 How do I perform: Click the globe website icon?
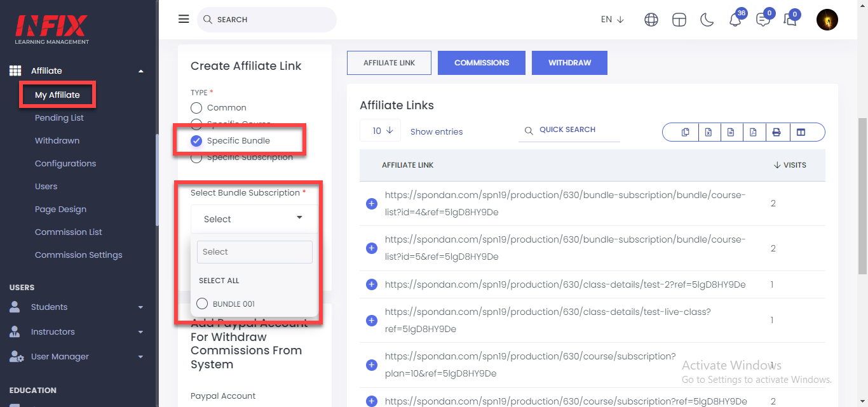coord(651,20)
